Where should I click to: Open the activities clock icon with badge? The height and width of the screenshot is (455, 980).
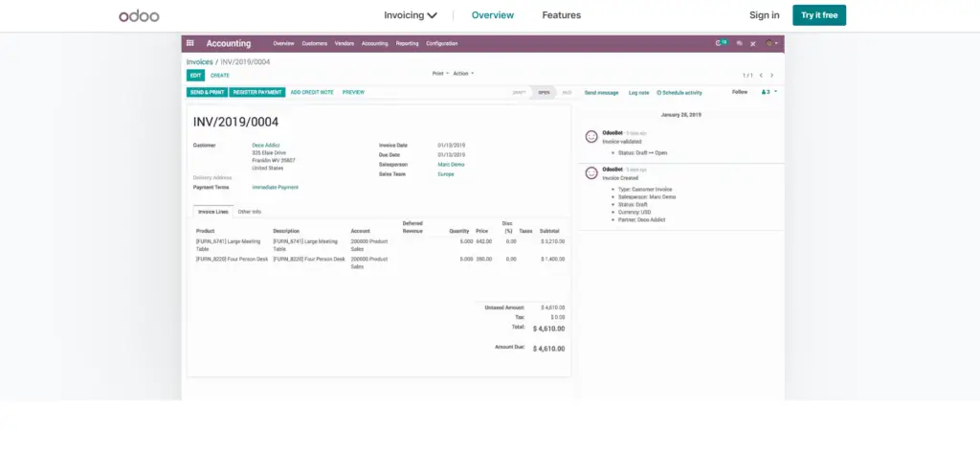click(722, 43)
